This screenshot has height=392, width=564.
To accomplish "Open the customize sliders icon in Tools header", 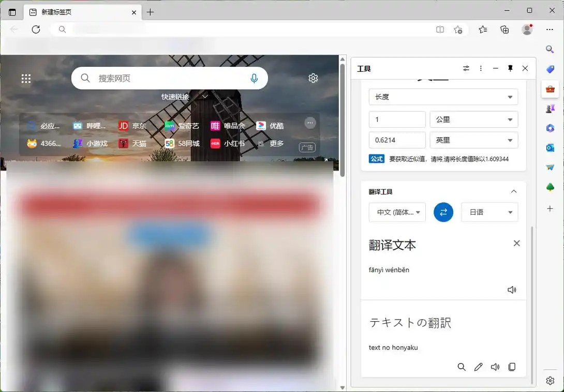I will tap(466, 68).
